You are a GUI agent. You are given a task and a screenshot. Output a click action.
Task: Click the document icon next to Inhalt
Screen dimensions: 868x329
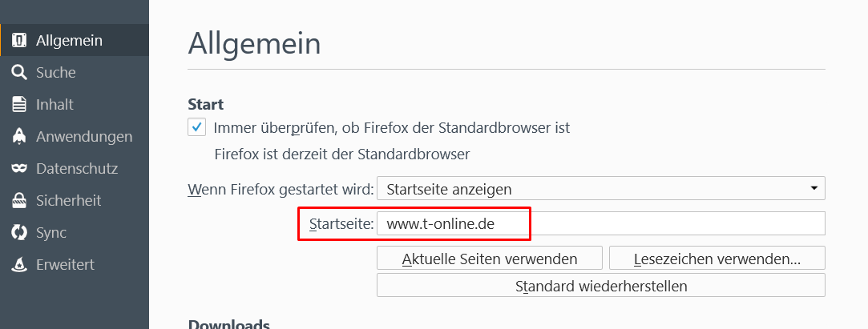tap(18, 105)
